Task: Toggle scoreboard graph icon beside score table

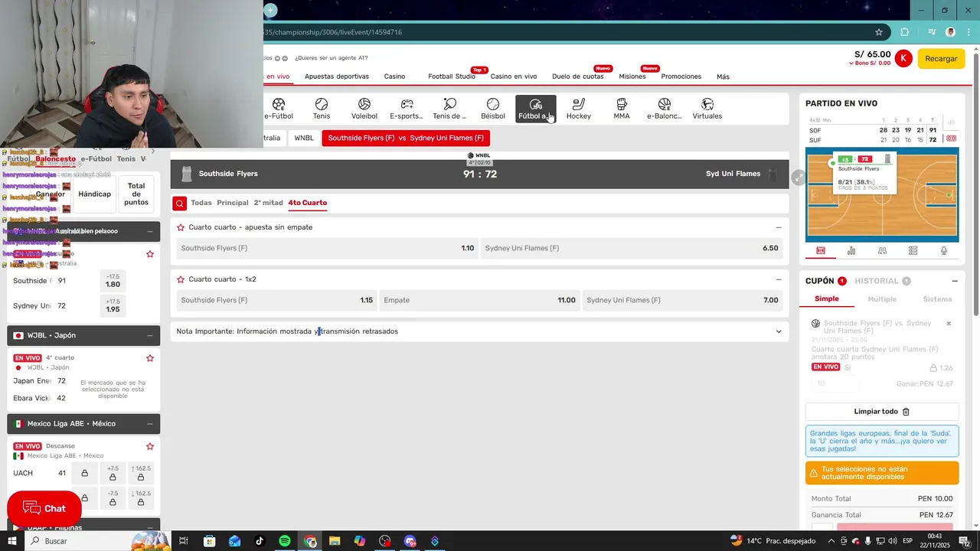Action: [x=952, y=122]
